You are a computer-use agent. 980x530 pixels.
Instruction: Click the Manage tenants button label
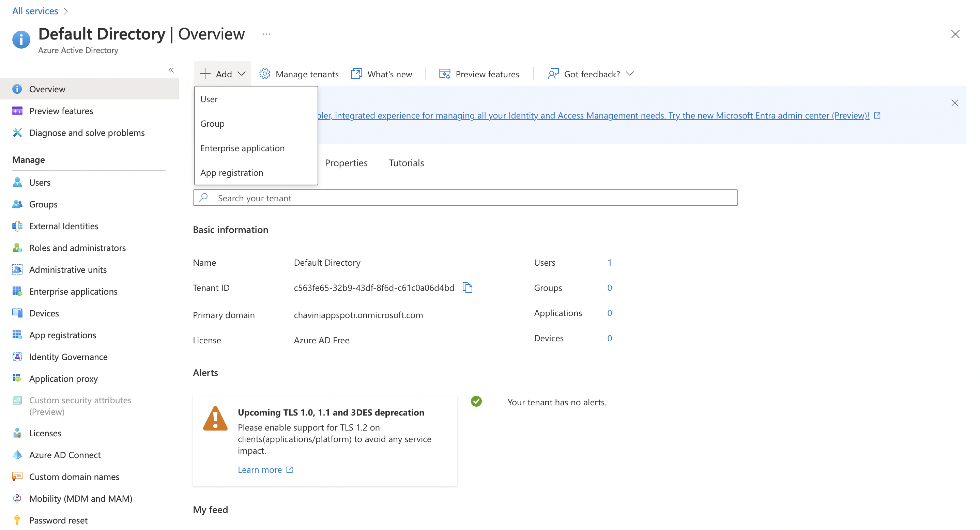307,74
